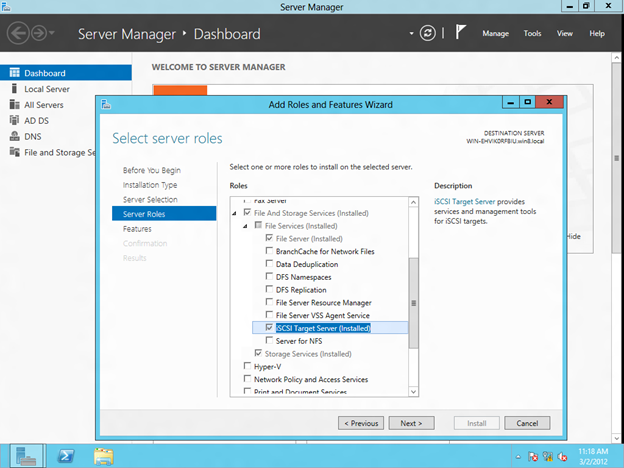
Task: Select AD DS in the sidebar
Action: [x=37, y=120]
